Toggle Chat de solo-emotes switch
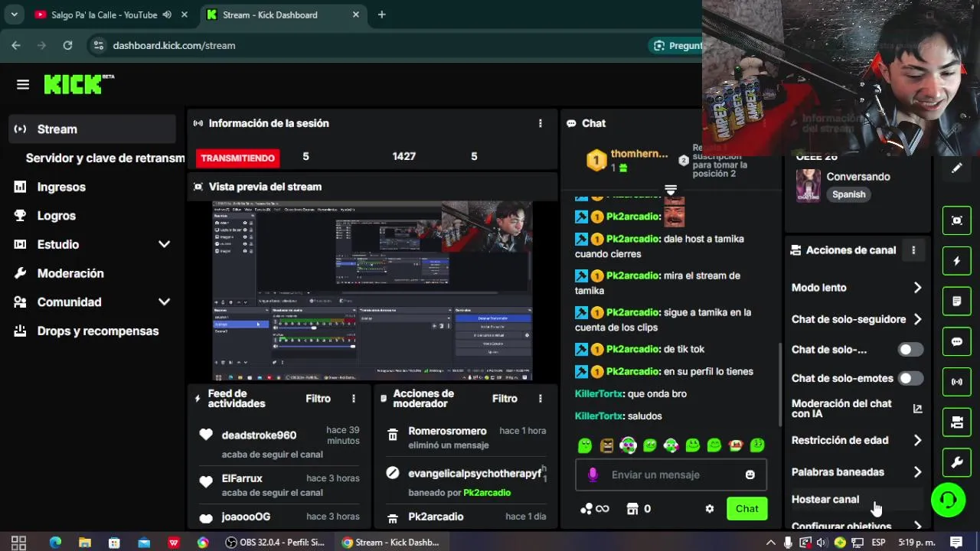 910,378
